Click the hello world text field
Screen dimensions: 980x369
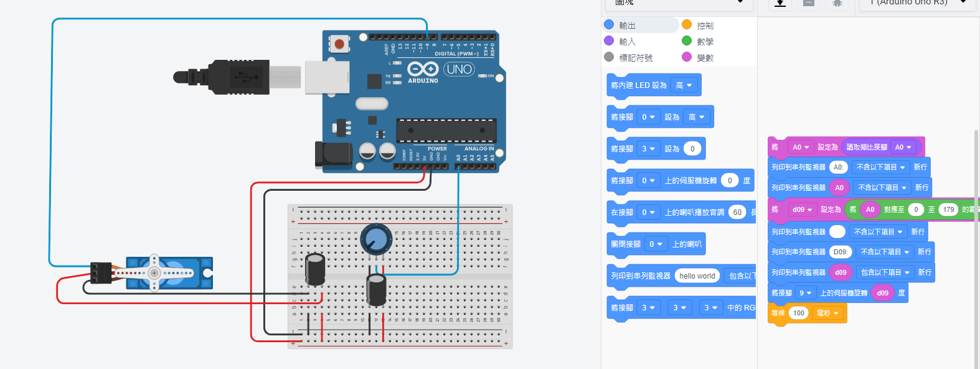(x=697, y=276)
